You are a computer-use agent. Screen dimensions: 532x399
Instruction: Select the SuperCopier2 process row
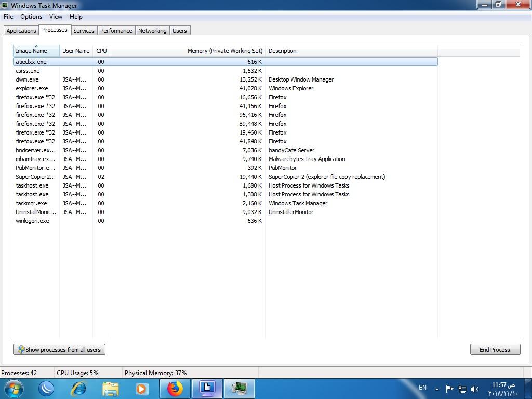pyautogui.click(x=35, y=177)
